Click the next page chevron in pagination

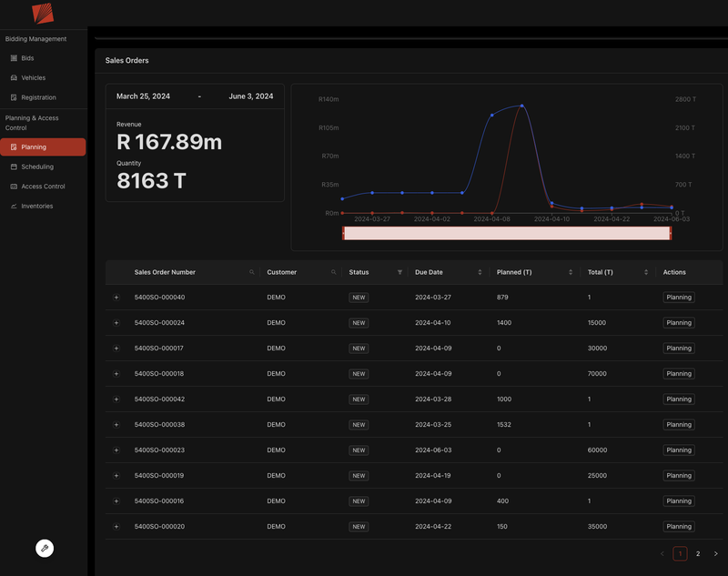[x=715, y=553]
